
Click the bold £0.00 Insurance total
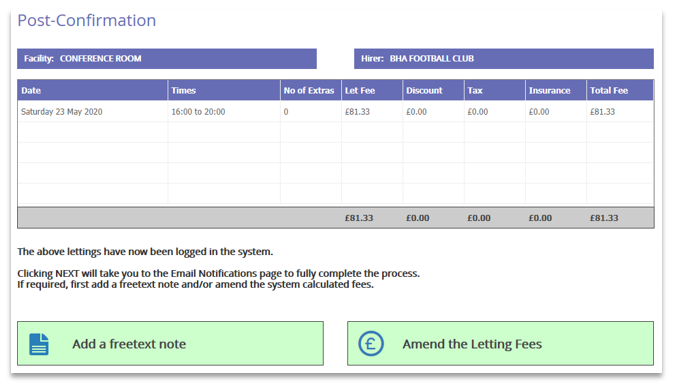[x=540, y=218]
